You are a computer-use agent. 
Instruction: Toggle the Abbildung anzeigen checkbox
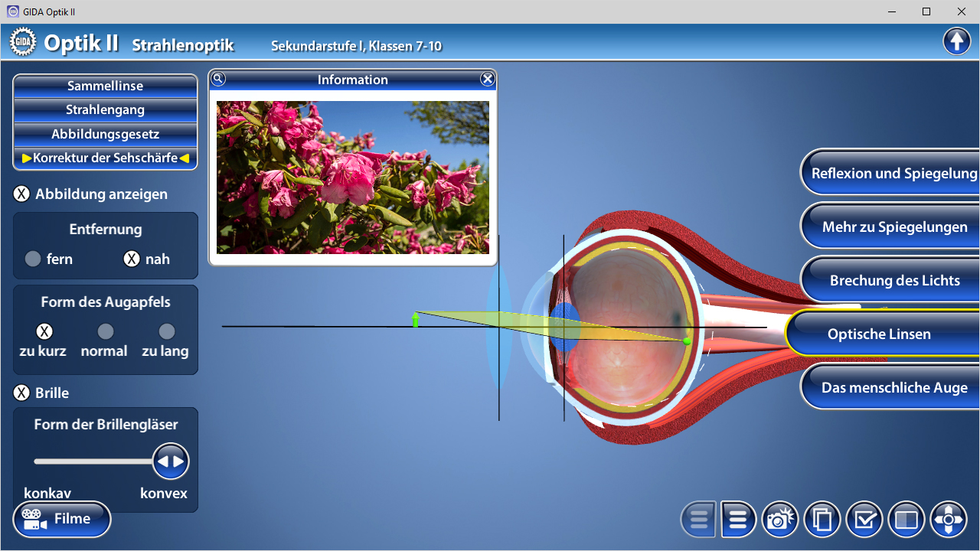22,194
